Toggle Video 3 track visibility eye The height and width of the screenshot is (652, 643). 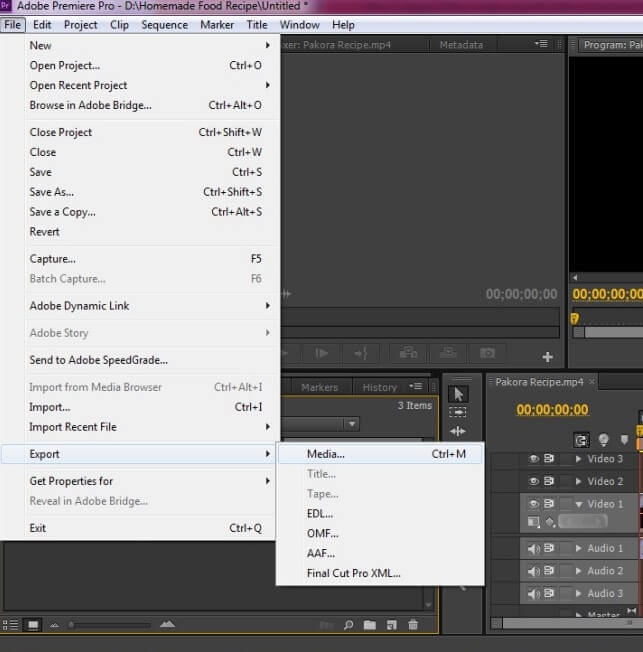coord(534,459)
